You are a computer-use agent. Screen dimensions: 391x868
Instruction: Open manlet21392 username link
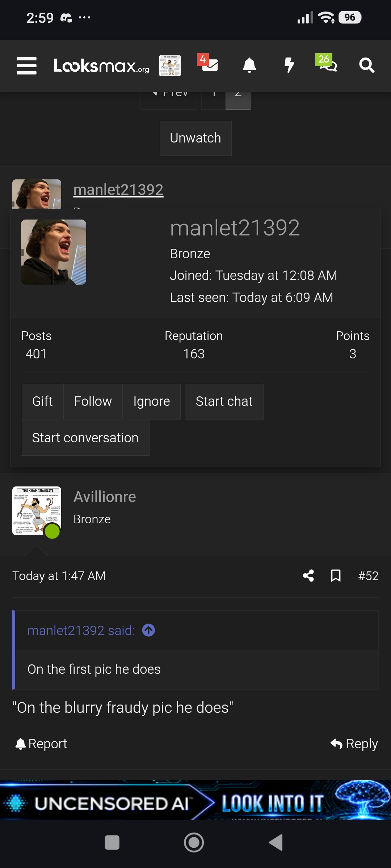(118, 190)
